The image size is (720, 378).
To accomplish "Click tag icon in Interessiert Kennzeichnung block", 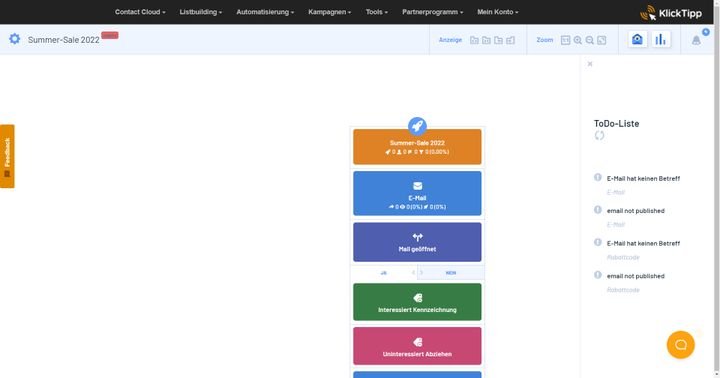I will (417, 298).
